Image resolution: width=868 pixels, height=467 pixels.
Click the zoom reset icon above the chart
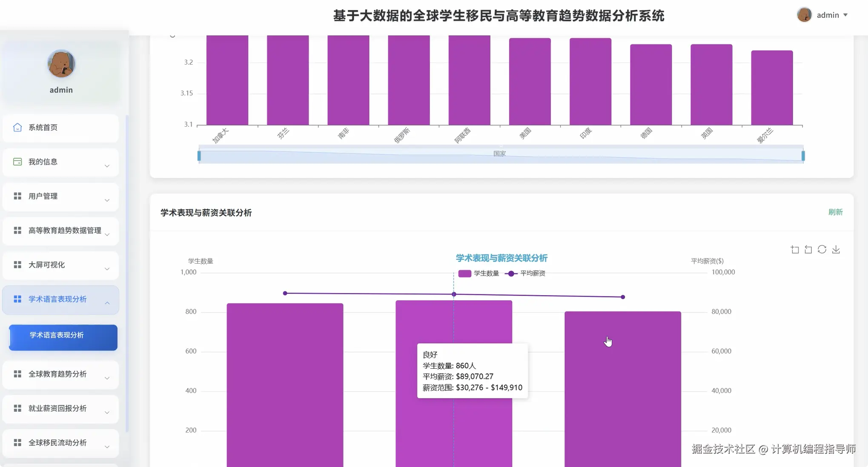click(x=808, y=249)
